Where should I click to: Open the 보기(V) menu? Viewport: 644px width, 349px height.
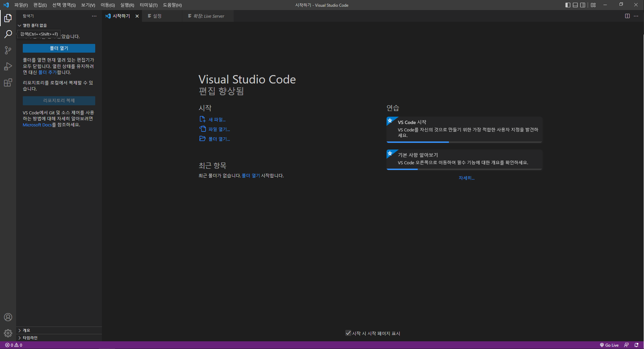point(88,5)
